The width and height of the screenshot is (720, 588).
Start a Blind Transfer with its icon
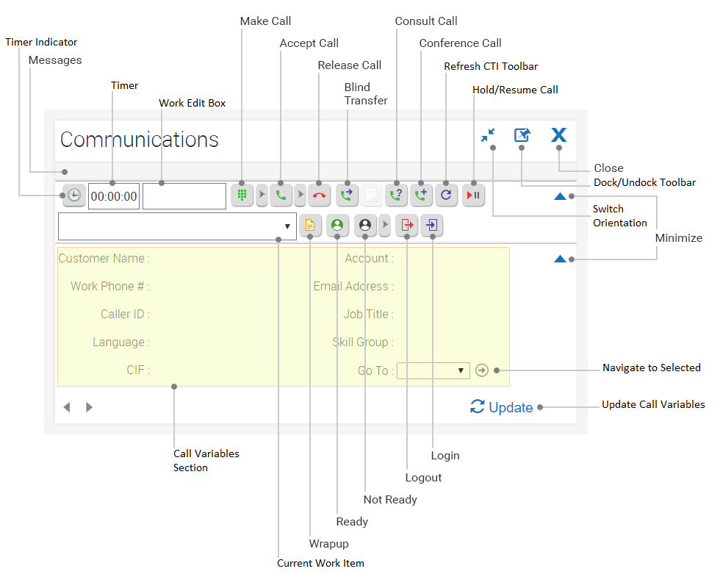point(347,196)
